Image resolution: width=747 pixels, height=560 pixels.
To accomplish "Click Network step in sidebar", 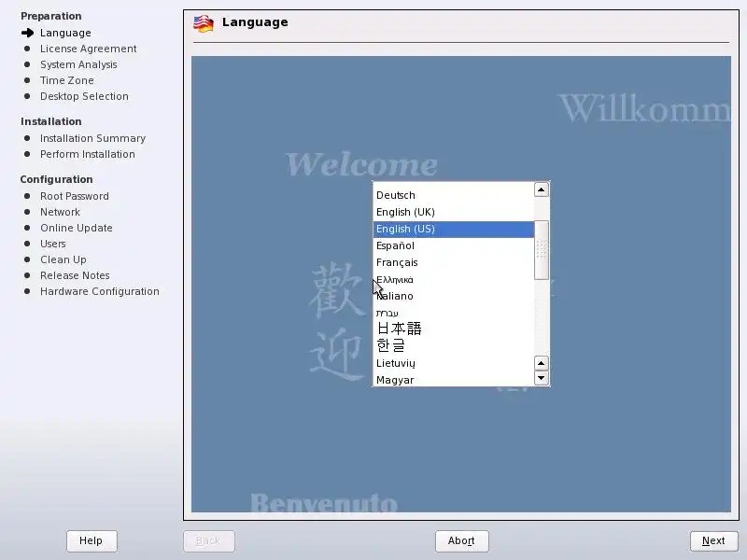I will [60, 212].
